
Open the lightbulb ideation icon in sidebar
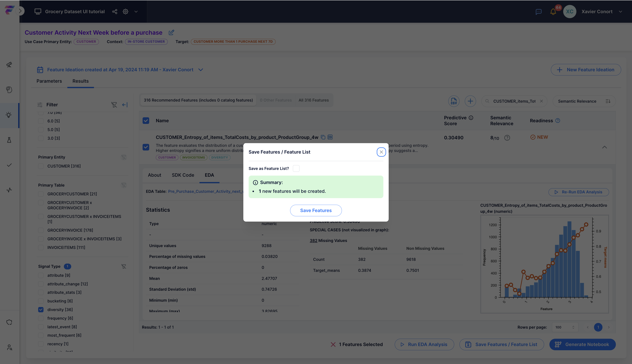point(9,115)
